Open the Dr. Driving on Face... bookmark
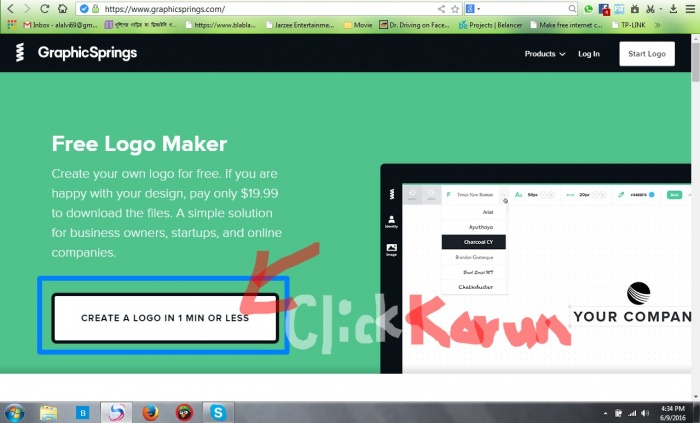The width and height of the screenshot is (700, 423). [x=414, y=25]
